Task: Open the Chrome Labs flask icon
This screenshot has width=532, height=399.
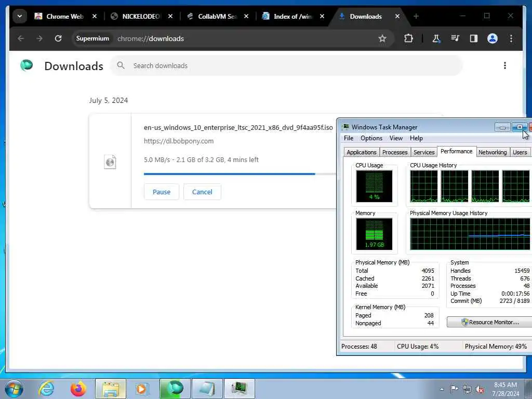Action: click(436, 38)
